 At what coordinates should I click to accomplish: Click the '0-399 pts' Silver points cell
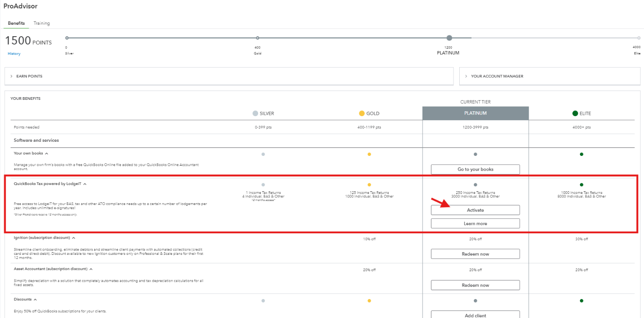[x=263, y=127]
